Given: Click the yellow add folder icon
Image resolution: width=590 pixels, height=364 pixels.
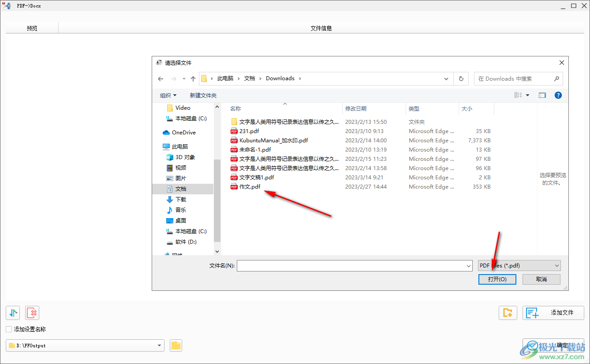Looking at the screenshot, I should coord(508,313).
